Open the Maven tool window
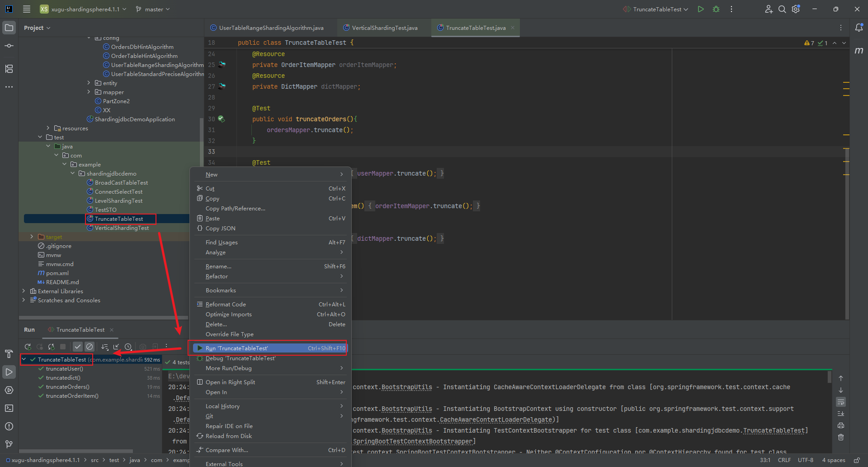Image resolution: width=868 pixels, height=467 pixels. pyautogui.click(x=859, y=51)
